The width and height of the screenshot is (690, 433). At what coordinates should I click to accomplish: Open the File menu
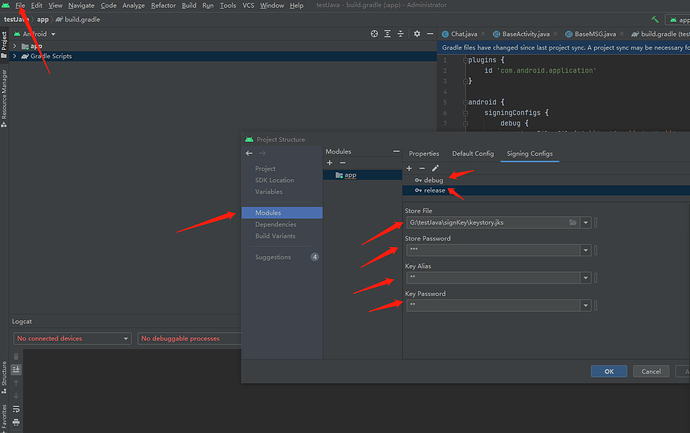pos(20,5)
